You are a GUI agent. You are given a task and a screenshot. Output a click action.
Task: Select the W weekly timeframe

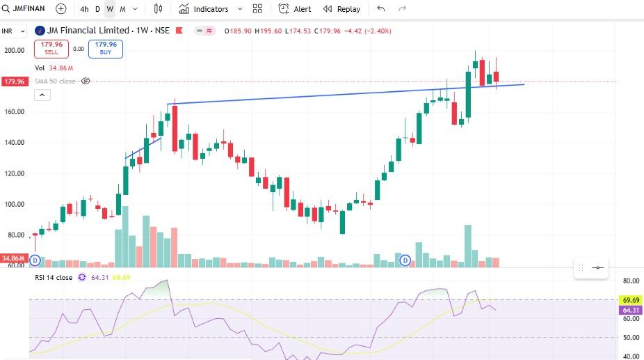click(110, 9)
